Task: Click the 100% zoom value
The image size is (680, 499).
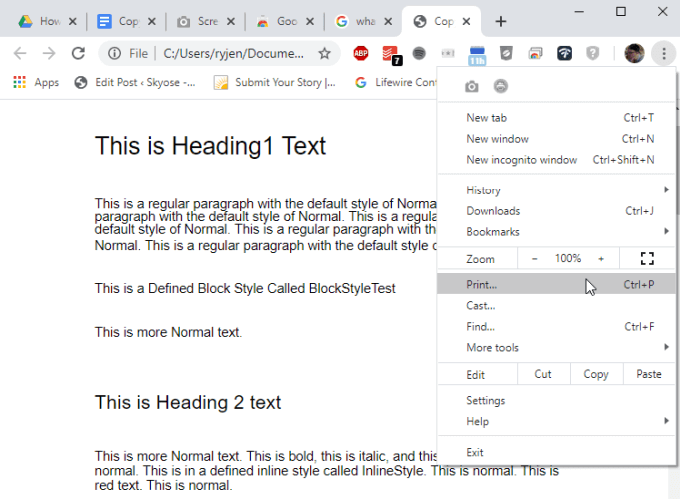Action: click(x=568, y=258)
